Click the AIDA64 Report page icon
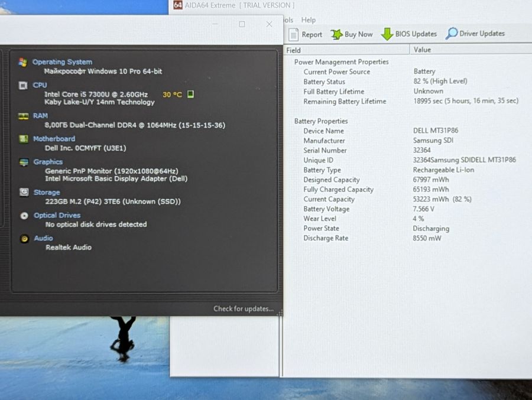Viewport: 532px width, 400px height. pyautogui.click(x=293, y=34)
